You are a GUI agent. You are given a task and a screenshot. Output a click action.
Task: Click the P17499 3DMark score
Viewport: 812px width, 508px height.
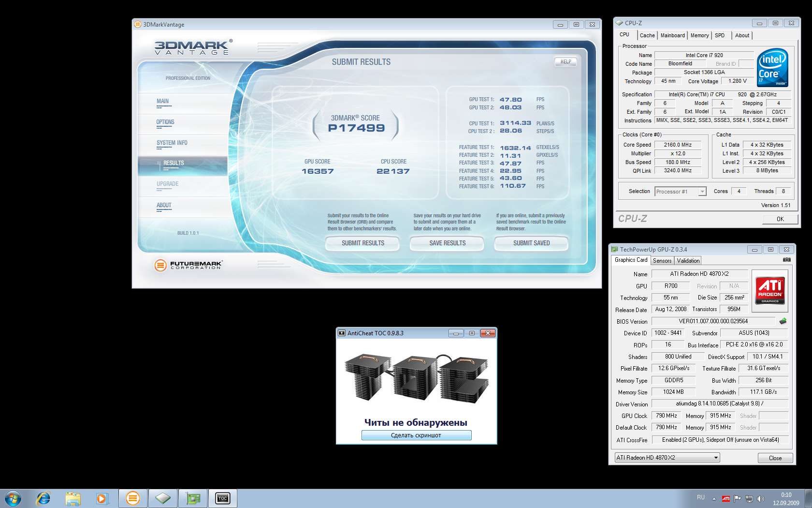(x=356, y=128)
